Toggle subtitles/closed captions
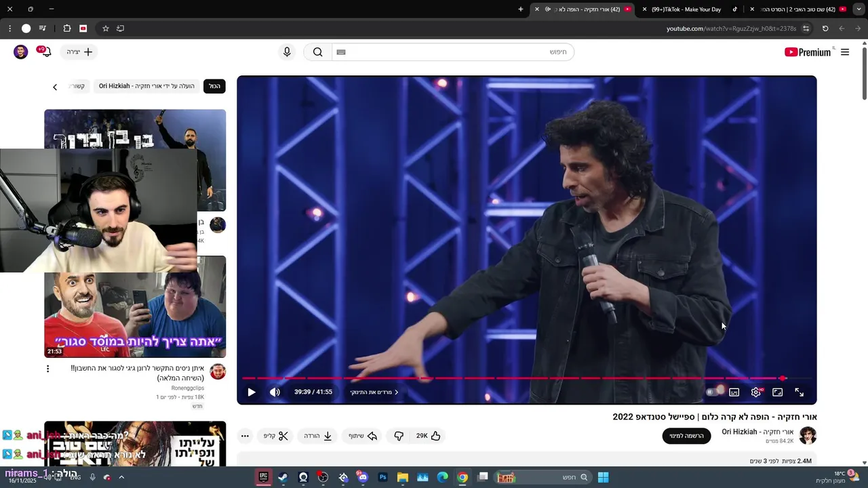The width and height of the screenshot is (868, 488). pos(734,392)
